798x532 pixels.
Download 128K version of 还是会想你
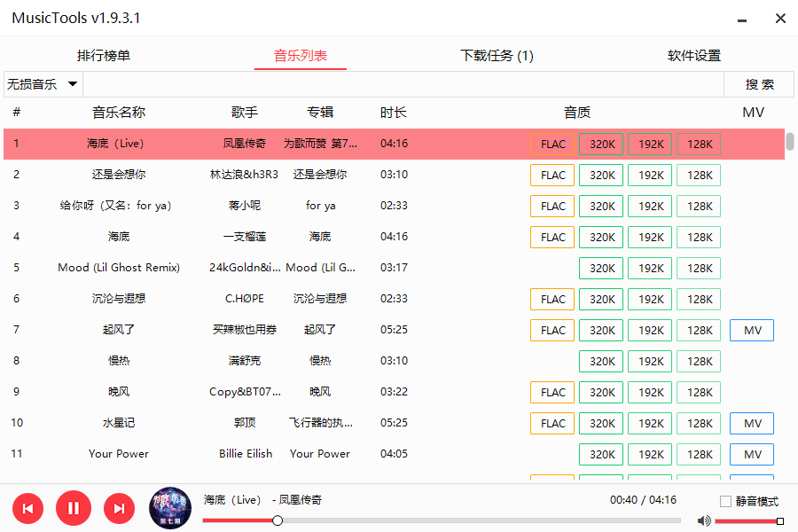[700, 175]
